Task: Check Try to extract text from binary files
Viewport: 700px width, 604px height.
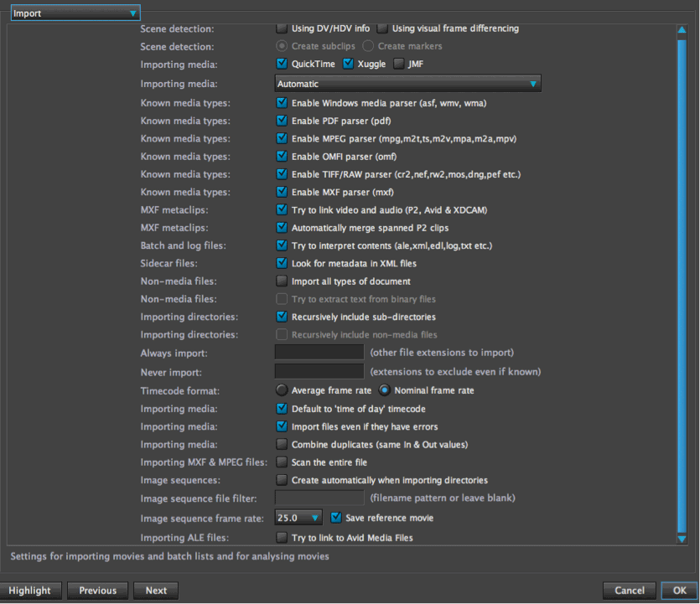Action: pos(281,299)
